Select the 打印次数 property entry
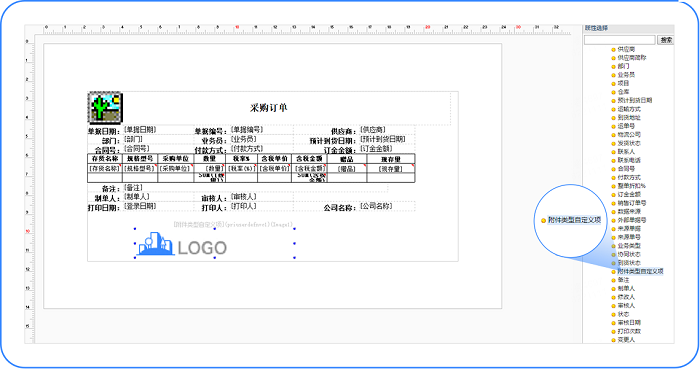Viewport: 700px width, 369px height. (629, 331)
